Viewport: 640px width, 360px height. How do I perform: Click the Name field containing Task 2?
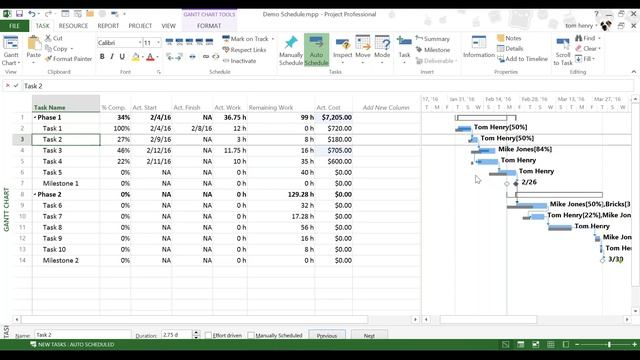pos(82,335)
